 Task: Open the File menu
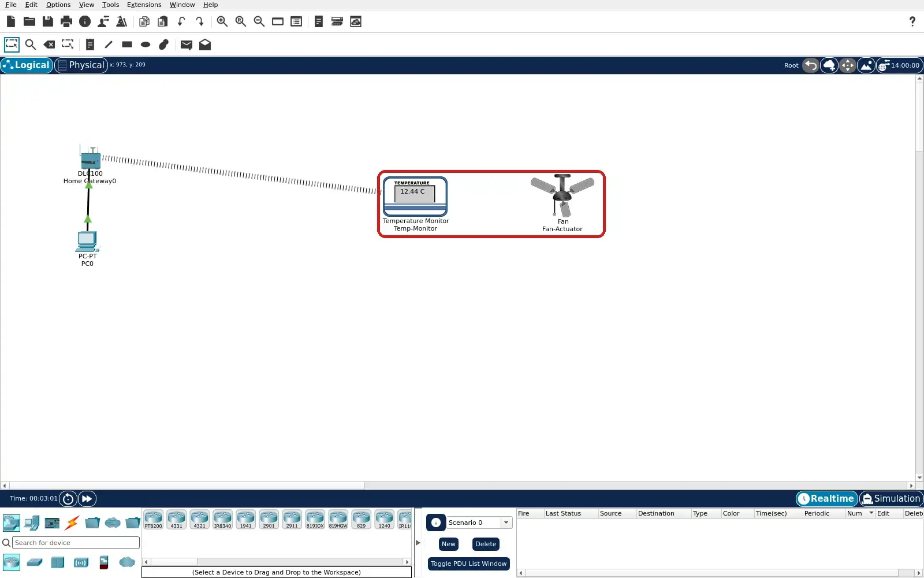click(11, 5)
